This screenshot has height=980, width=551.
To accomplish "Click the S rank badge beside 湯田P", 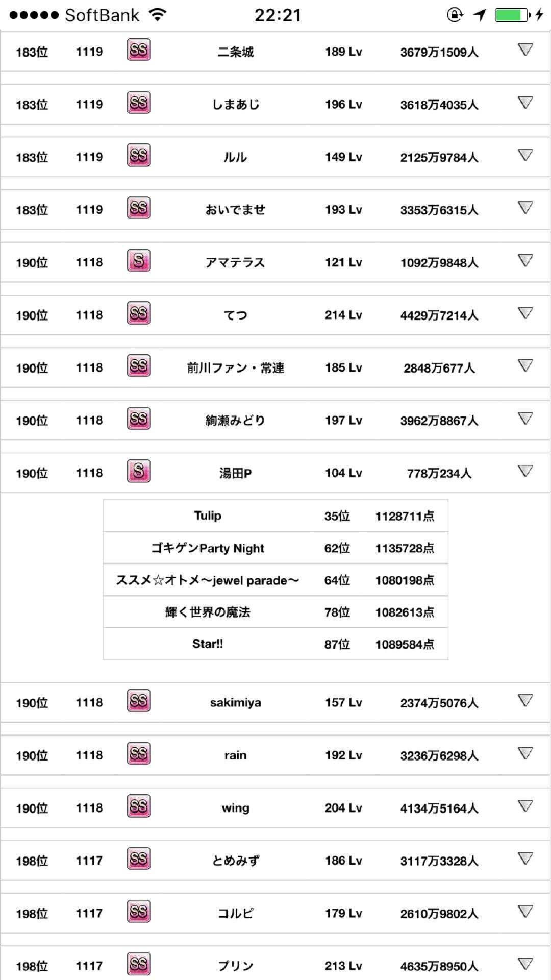I will click(138, 471).
